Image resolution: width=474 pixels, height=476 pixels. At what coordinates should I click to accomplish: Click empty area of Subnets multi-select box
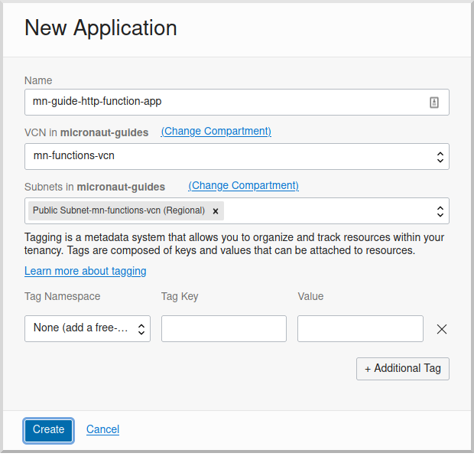pyautogui.click(x=327, y=211)
